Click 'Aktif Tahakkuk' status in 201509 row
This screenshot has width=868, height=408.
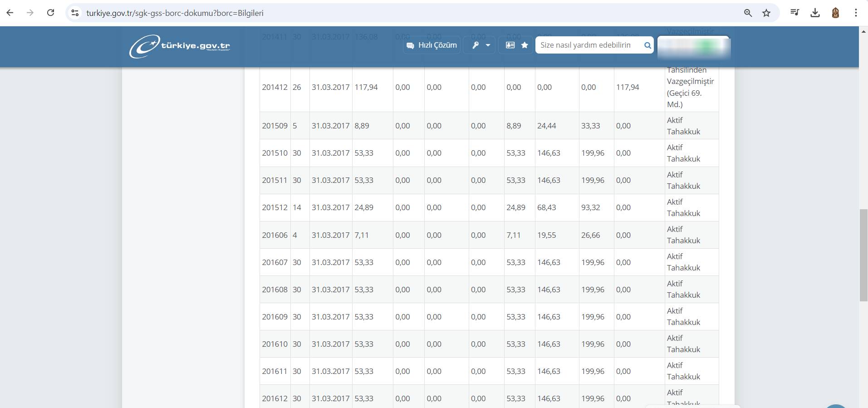coord(683,126)
